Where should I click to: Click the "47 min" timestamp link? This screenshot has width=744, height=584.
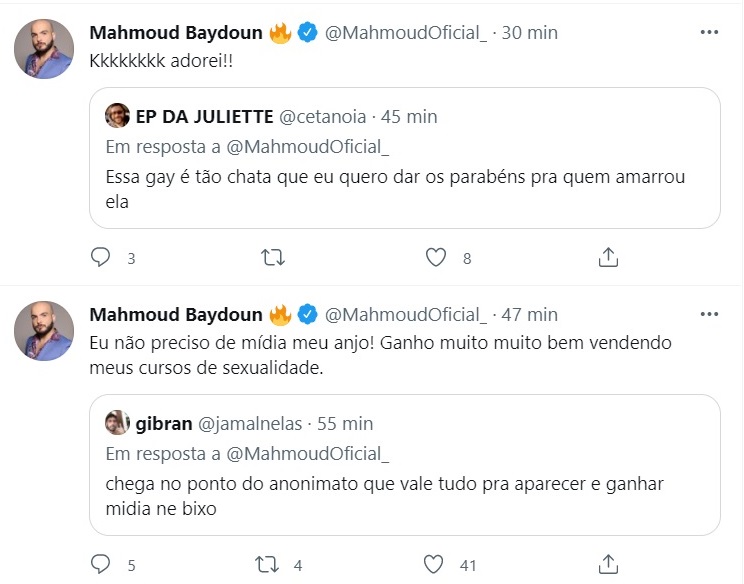click(529, 315)
